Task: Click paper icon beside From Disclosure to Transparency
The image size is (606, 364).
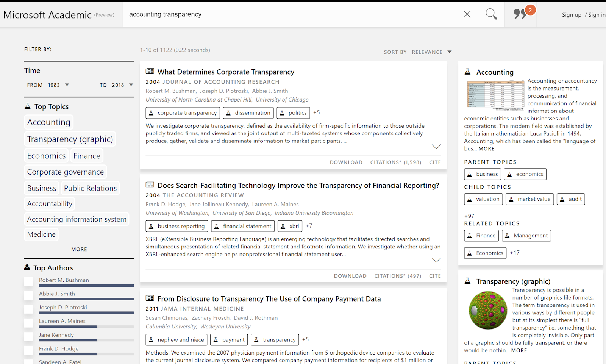Action: pos(150,298)
